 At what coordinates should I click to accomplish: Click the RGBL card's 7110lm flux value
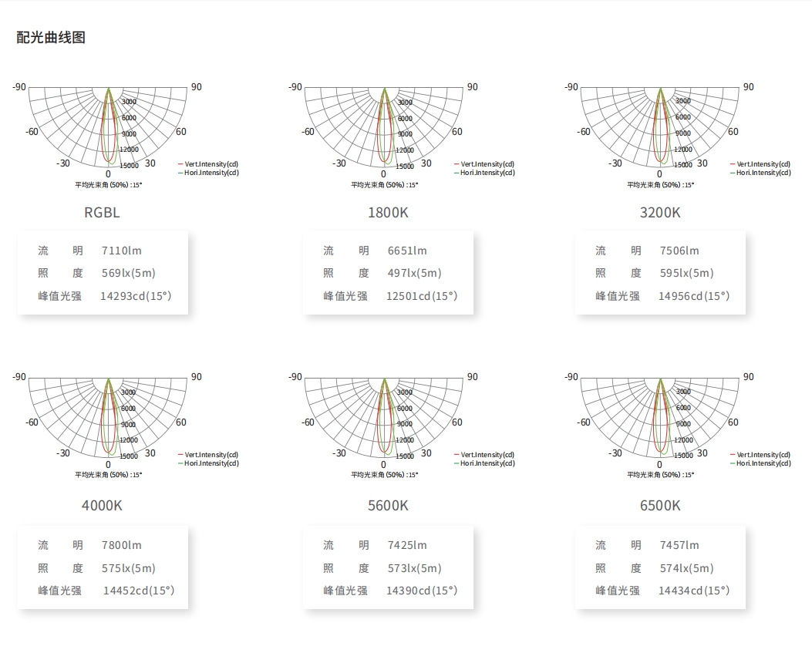tap(121, 251)
